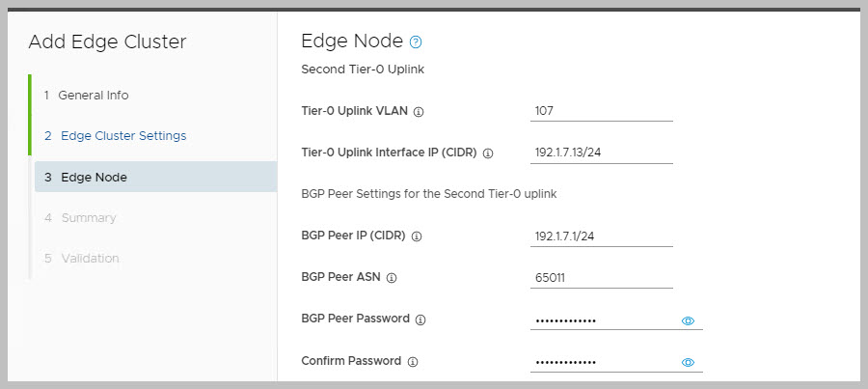Show BGP Peer Password with eye icon

(688, 320)
